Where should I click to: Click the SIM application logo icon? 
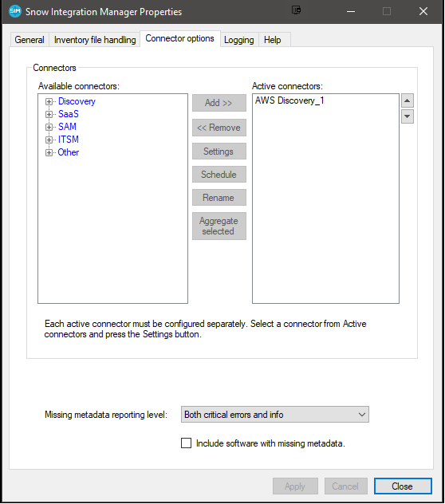15,12
